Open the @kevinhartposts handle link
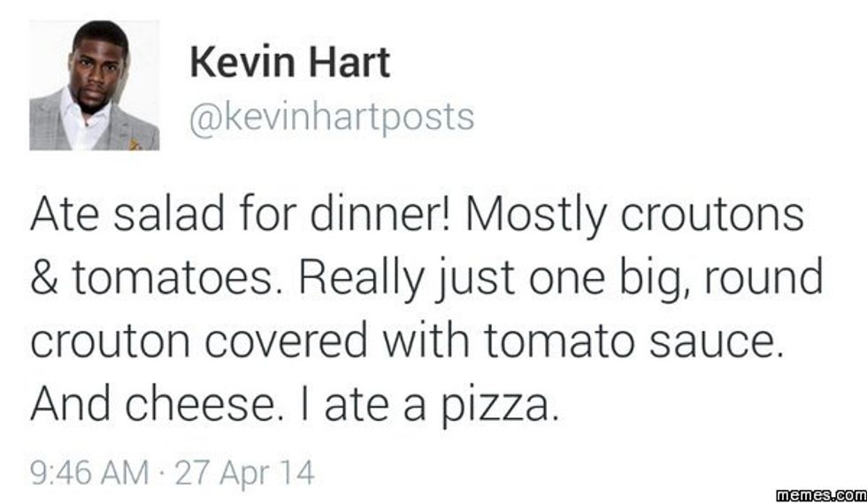The width and height of the screenshot is (867, 504). (x=332, y=117)
